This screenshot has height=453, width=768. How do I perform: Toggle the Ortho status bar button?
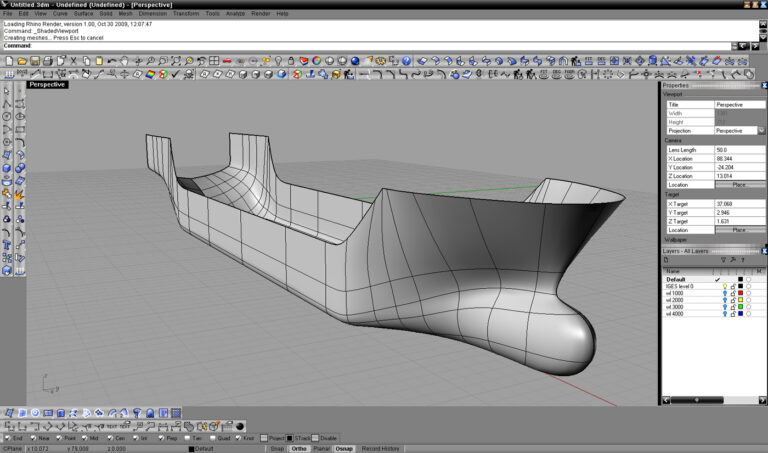[x=298, y=449]
